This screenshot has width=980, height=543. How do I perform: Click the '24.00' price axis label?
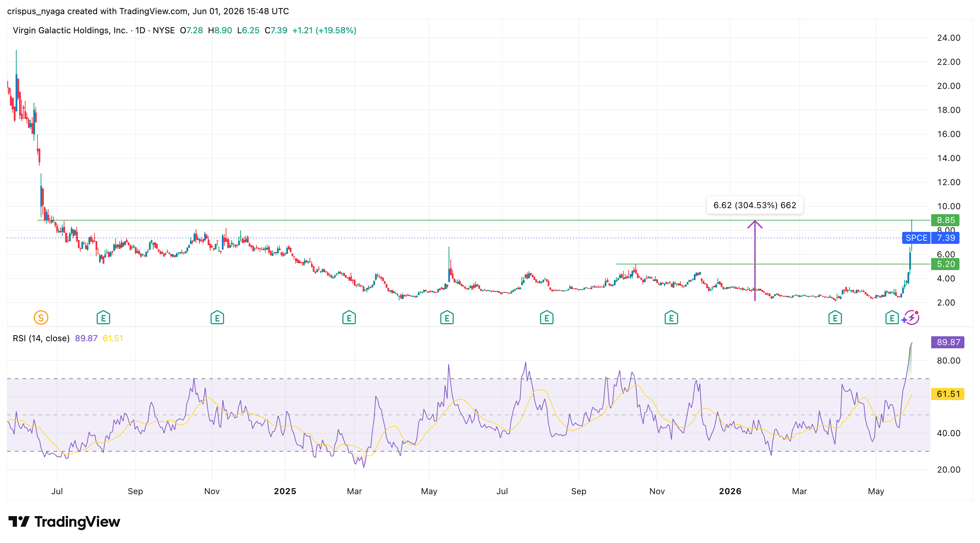949,38
